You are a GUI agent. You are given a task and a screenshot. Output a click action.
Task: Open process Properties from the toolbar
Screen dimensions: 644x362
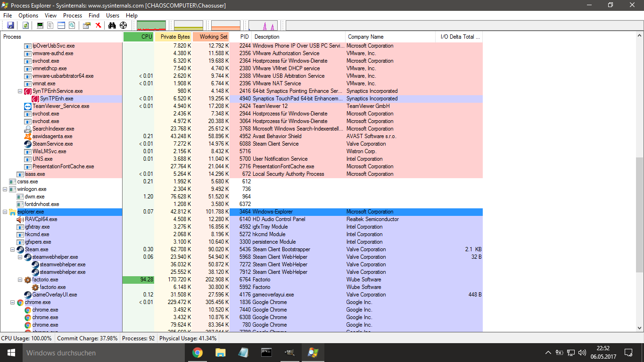[x=87, y=25]
